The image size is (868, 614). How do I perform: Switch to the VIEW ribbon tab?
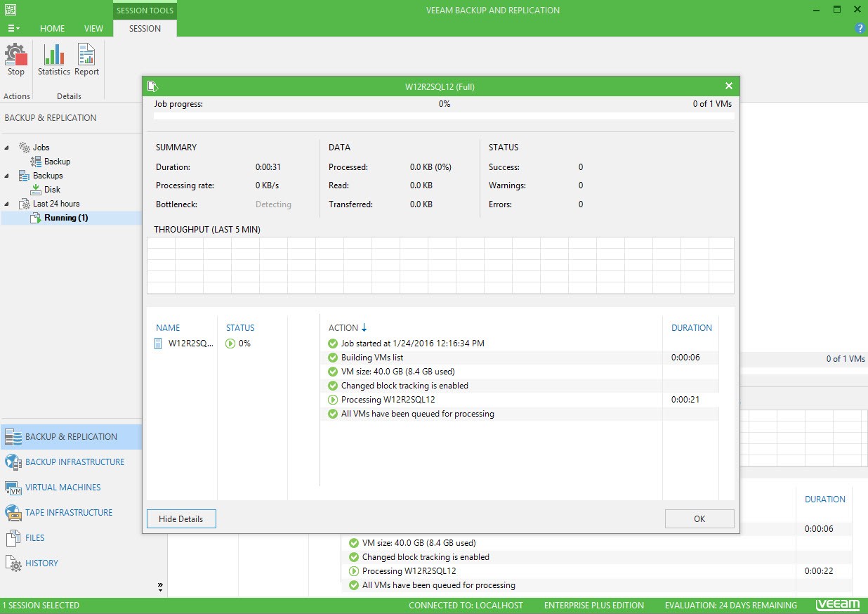pos(93,29)
